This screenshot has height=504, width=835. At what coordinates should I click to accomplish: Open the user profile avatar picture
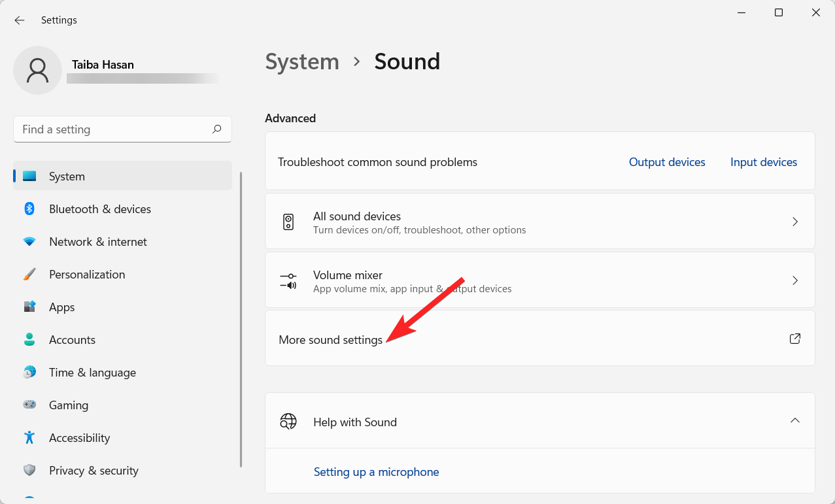pos(38,71)
